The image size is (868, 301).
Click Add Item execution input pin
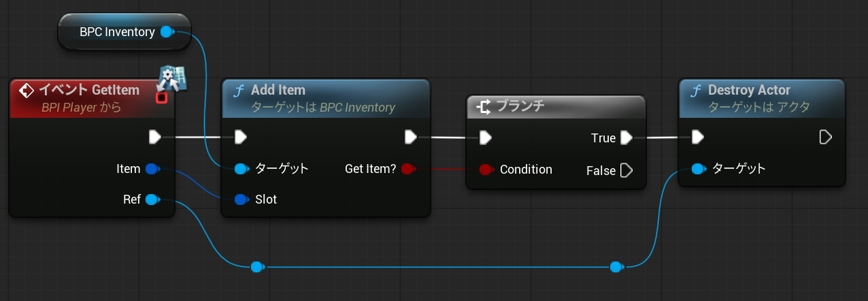click(x=240, y=138)
